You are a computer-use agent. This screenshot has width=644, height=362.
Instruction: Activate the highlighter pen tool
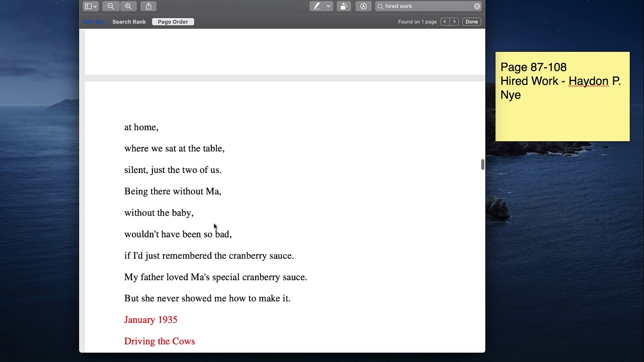coord(316,6)
